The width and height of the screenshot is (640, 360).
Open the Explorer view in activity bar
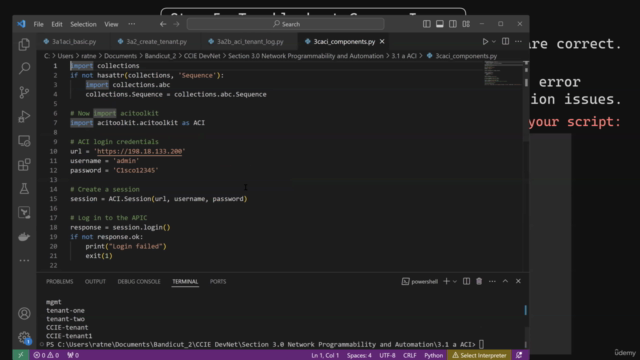click(24, 44)
